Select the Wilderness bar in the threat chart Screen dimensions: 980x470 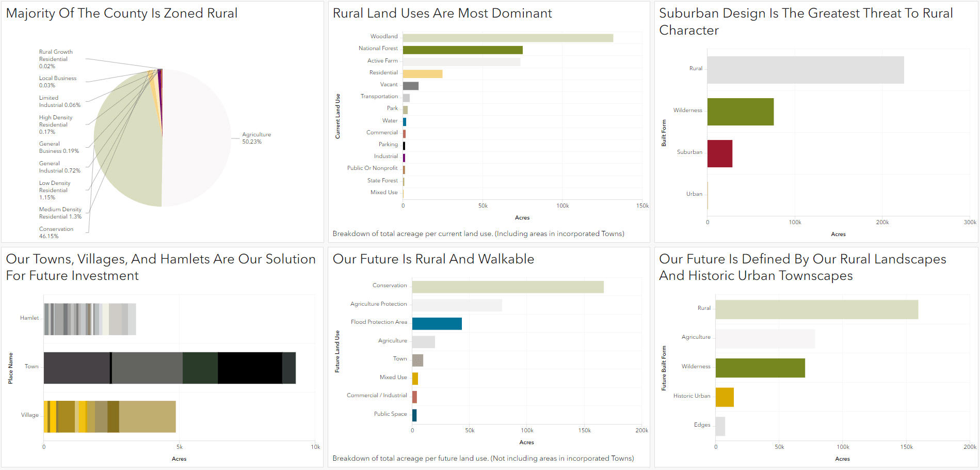click(x=741, y=112)
